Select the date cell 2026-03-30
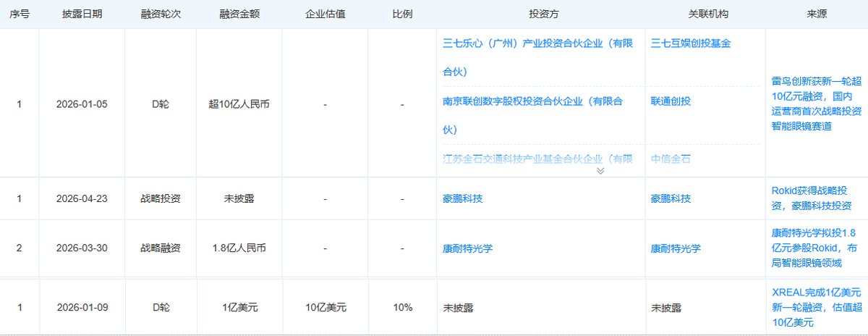Viewport: 868px width, 336px height. click(x=82, y=248)
